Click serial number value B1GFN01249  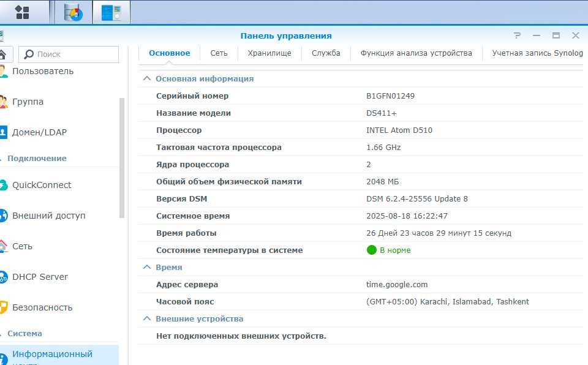(x=390, y=96)
